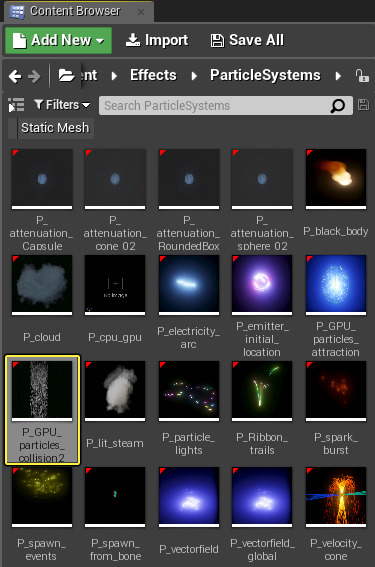Click the search magnifier icon
The width and height of the screenshot is (375, 567).
coord(338,106)
